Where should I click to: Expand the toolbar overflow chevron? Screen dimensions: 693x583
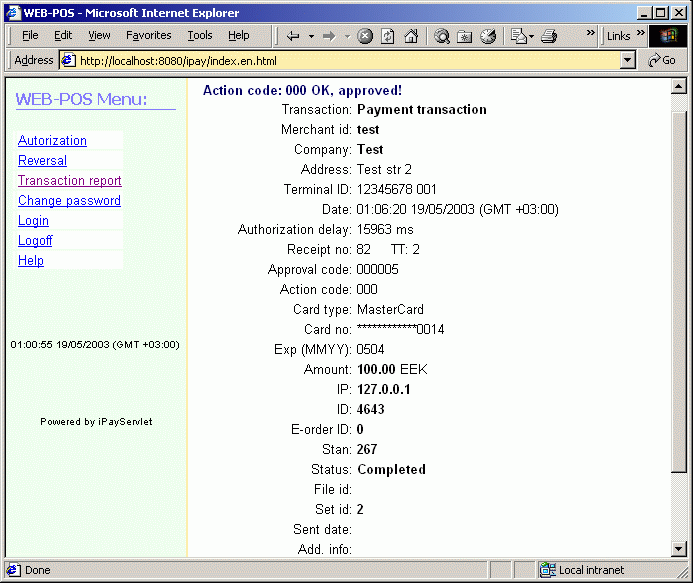click(590, 33)
